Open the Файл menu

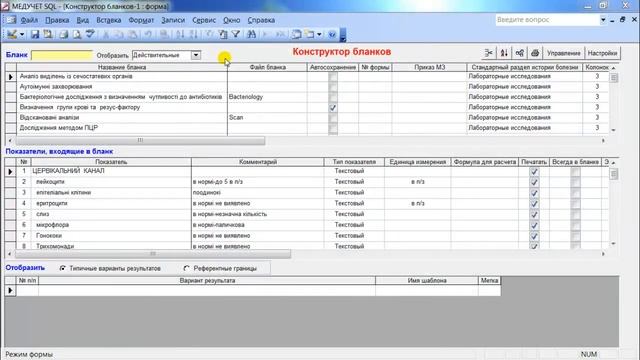pyautogui.click(x=29, y=20)
